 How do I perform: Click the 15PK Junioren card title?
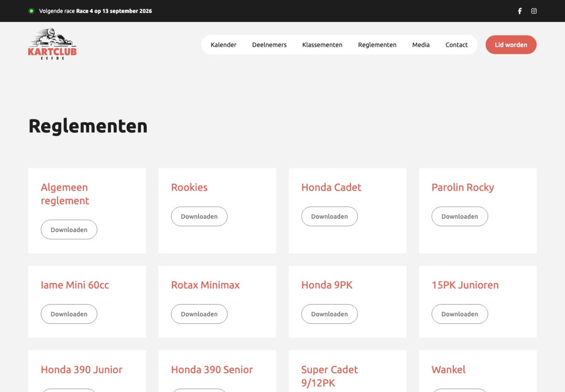tap(465, 285)
